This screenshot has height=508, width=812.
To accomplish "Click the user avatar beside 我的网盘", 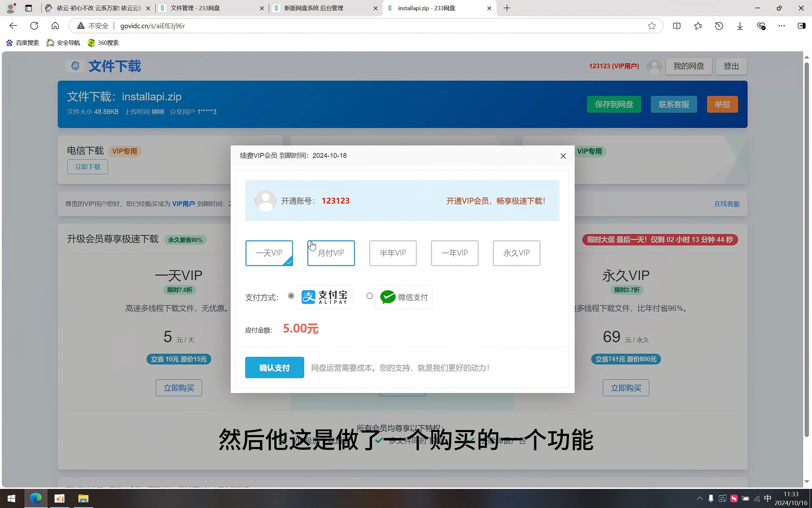I will pyautogui.click(x=654, y=66).
